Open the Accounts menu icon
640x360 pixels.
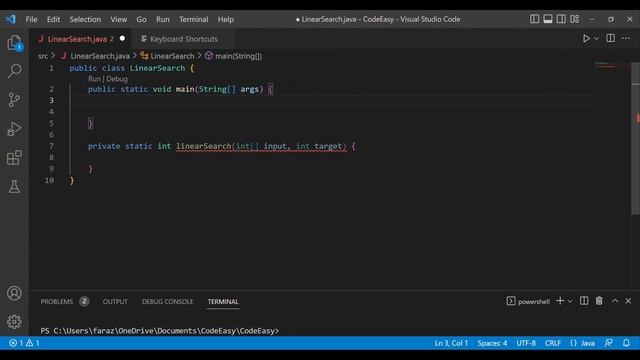click(14, 293)
